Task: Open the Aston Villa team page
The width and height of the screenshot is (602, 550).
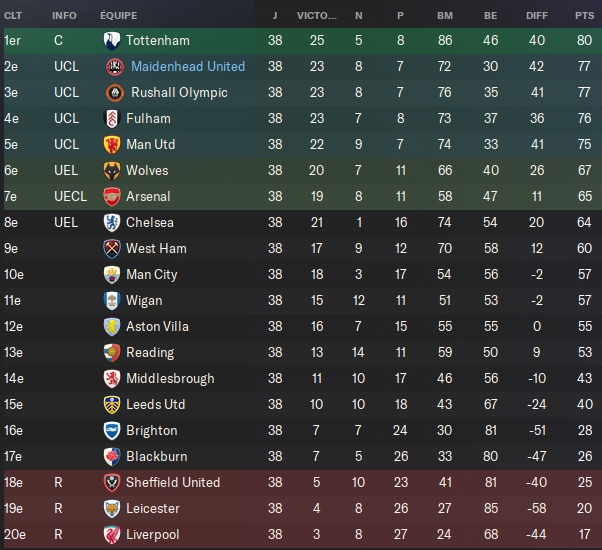Action: coord(157,326)
